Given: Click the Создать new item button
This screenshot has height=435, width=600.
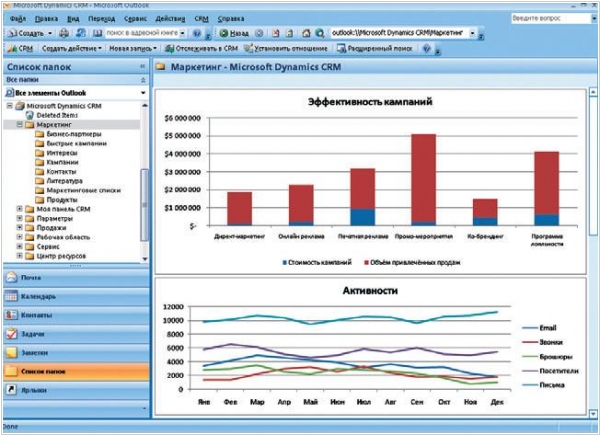Looking at the screenshot, I should [26, 33].
